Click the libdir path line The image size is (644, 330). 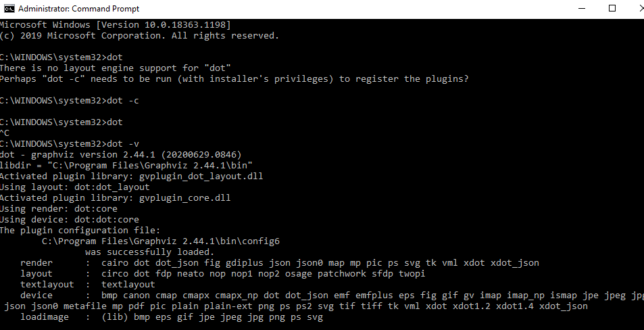(x=126, y=166)
